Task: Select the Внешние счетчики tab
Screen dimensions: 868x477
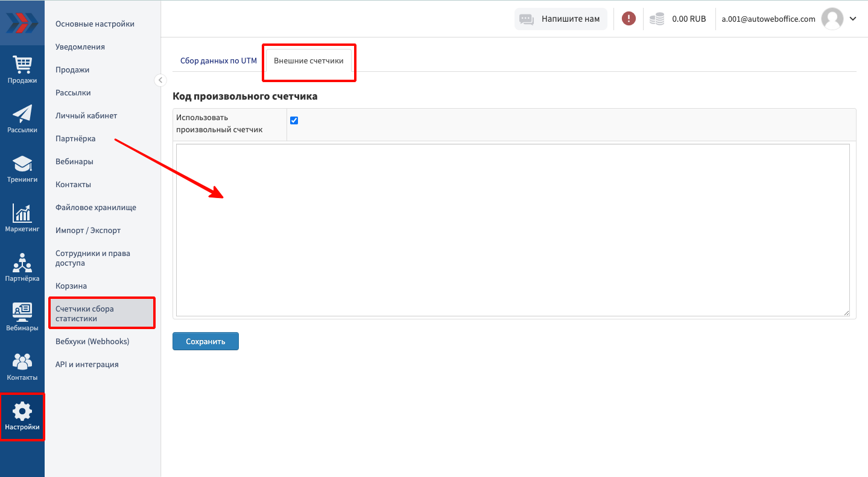Action: pyautogui.click(x=308, y=61)
